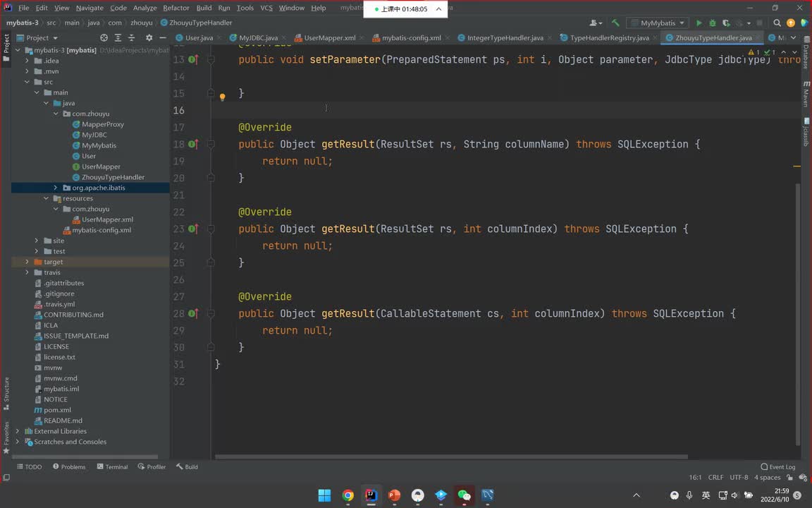The image size is (812, 508).
Task: Build project with the hammer icon
Action: pos(615,23)
